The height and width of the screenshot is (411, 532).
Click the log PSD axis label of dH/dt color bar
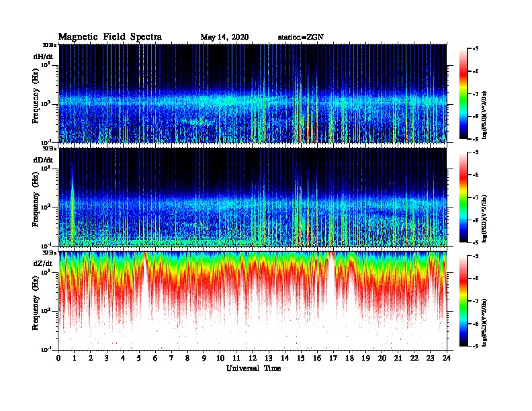pos(484,115)
